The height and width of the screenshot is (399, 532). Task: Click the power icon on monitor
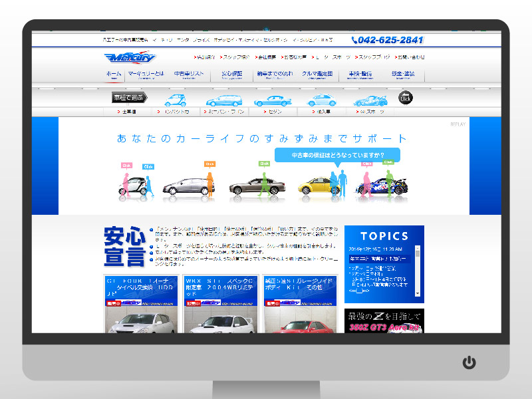(x=469, y=362)
